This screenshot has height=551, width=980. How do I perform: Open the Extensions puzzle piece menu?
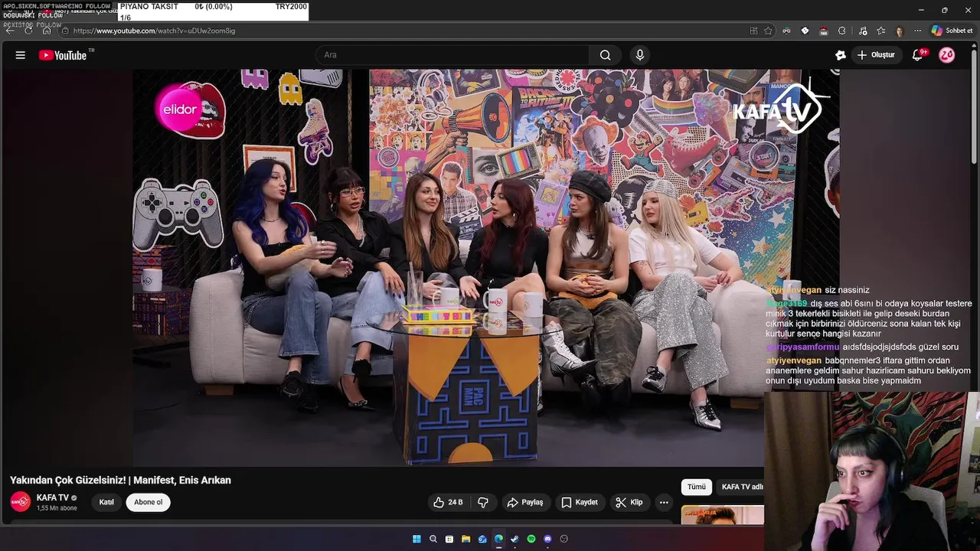(x=842, y=31)
